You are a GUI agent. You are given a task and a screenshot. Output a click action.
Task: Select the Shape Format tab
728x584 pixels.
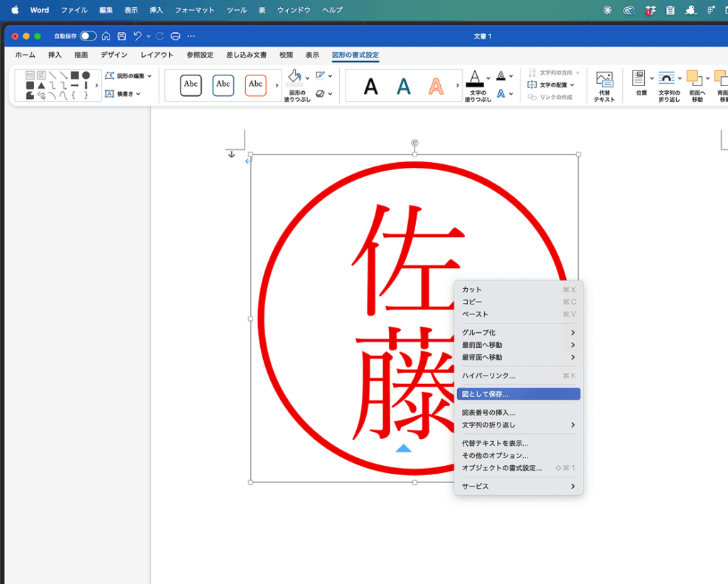tap(355, 55)
